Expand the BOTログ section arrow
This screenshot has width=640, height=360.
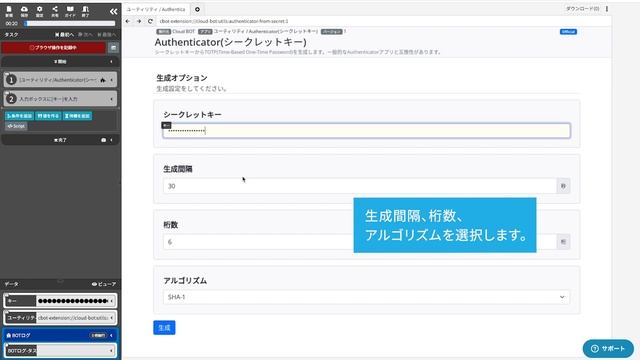tap(111, 335)
